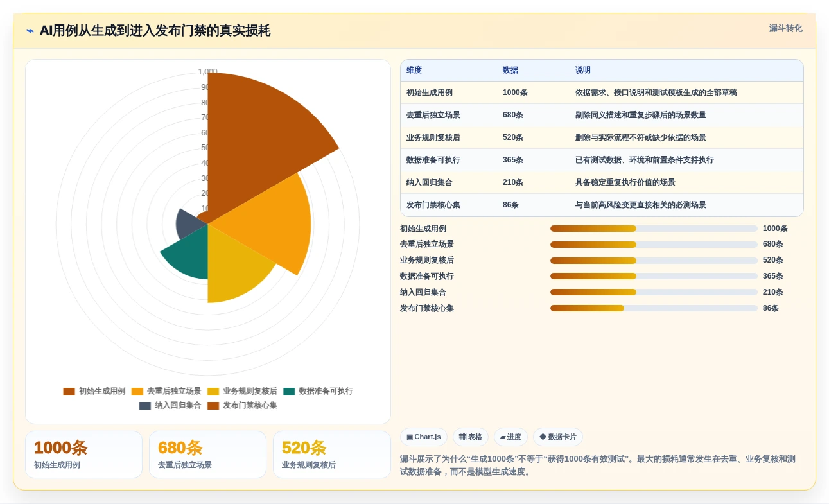Viewport: 829px width, 504px height.
Task: Click the 86条 table value
Action: [x=511, y=205]
